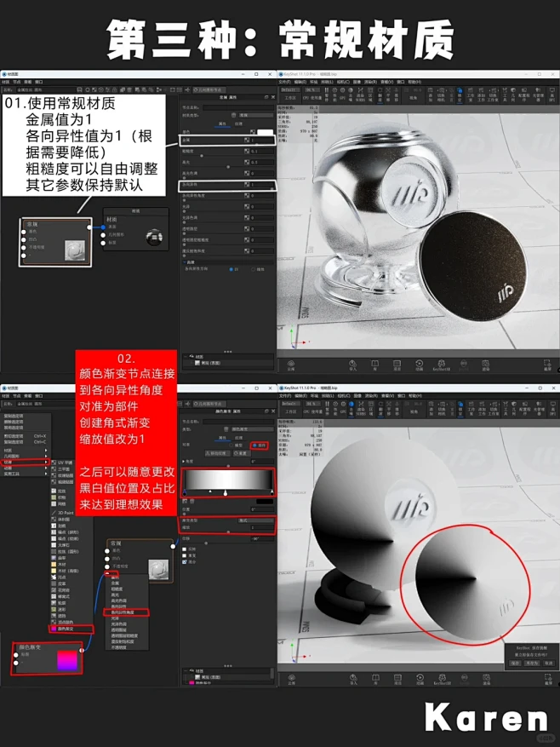The height and width of the screenshot is (747, 560).
Task: Click the white 颜色 swatch in 常规 properties
Action: click(266, 132)
